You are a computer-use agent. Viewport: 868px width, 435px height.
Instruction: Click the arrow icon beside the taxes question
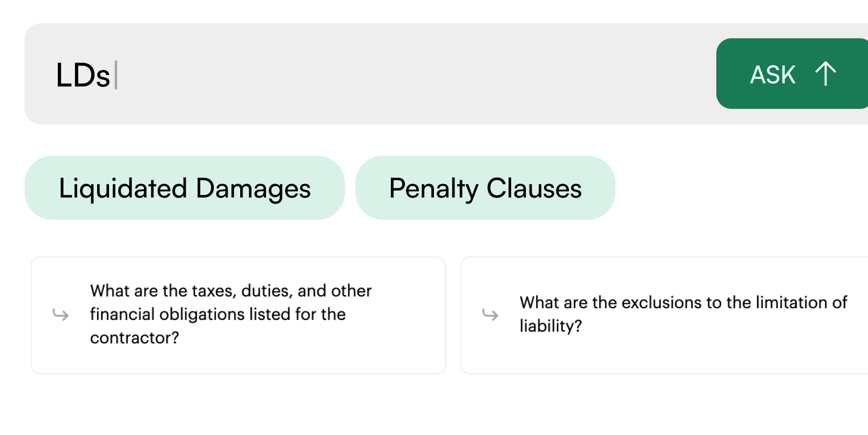click(x=60, y=314)
